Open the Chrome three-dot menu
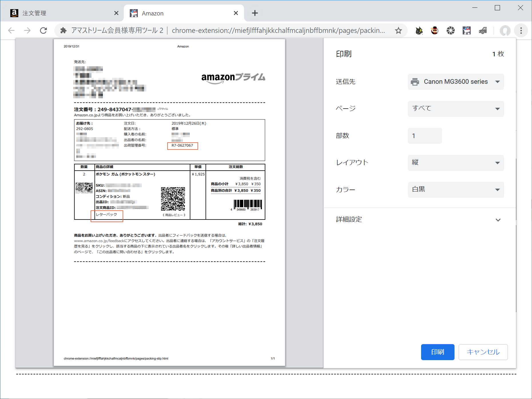Image resolution: width=532 pixels, height=399 pixels. pos(521,30)
